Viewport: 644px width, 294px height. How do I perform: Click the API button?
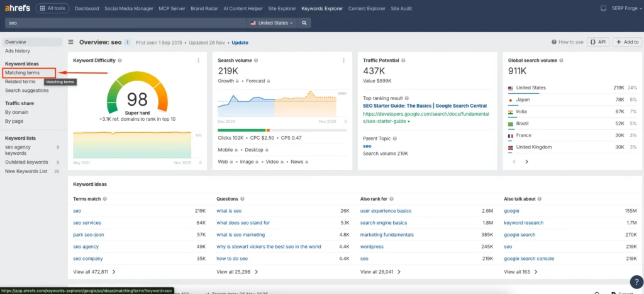tap(597, 42)
